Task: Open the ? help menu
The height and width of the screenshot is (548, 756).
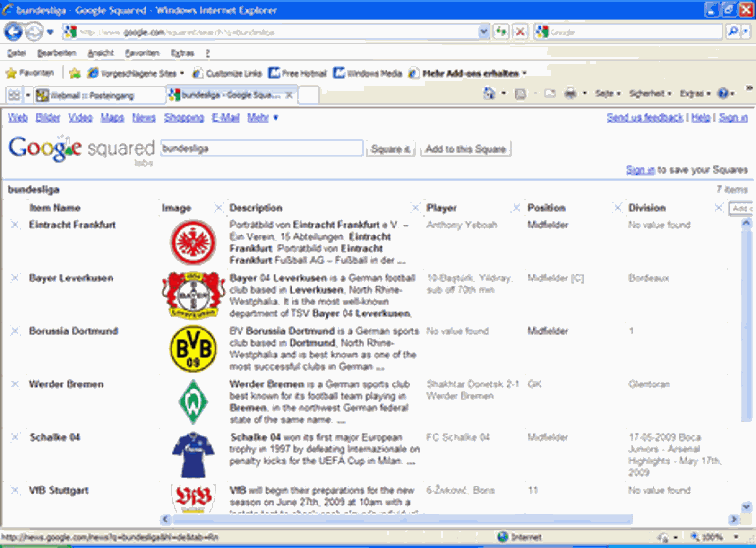Action: coord(207,53)
